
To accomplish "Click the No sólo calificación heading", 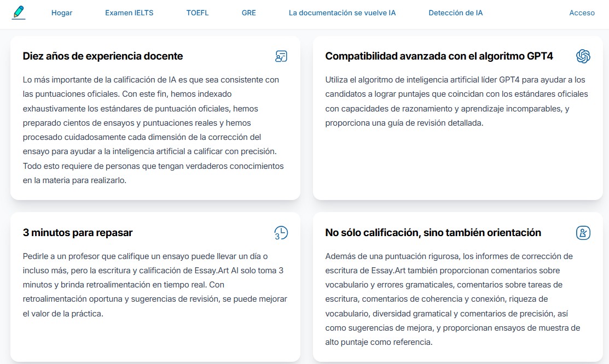I will 433,233.
